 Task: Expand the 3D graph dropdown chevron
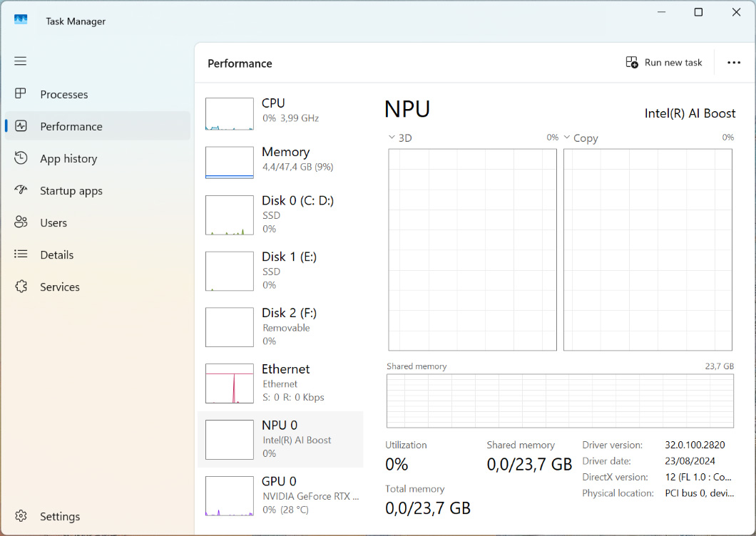[x=392, y=138]
